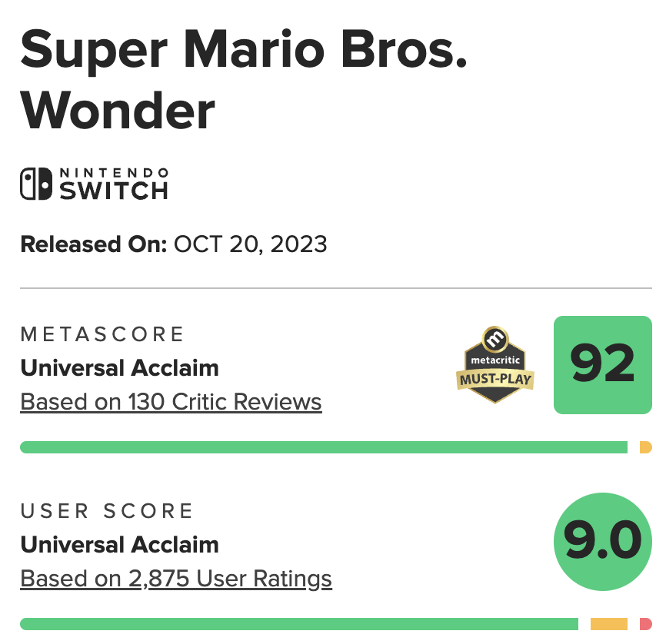
Task: Click yellow segment of the Metascore distribution bar
Action: click(x=646, y=447)
